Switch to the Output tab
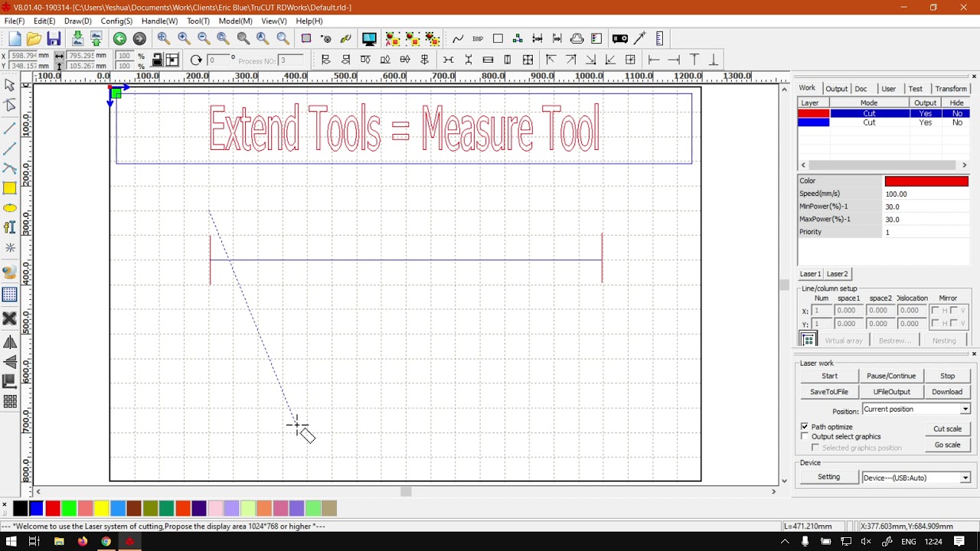980x551 pixels. point(836,89)
